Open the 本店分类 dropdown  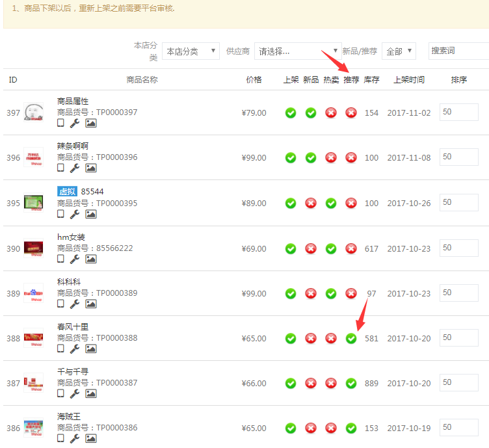click(x=191, y=51)
